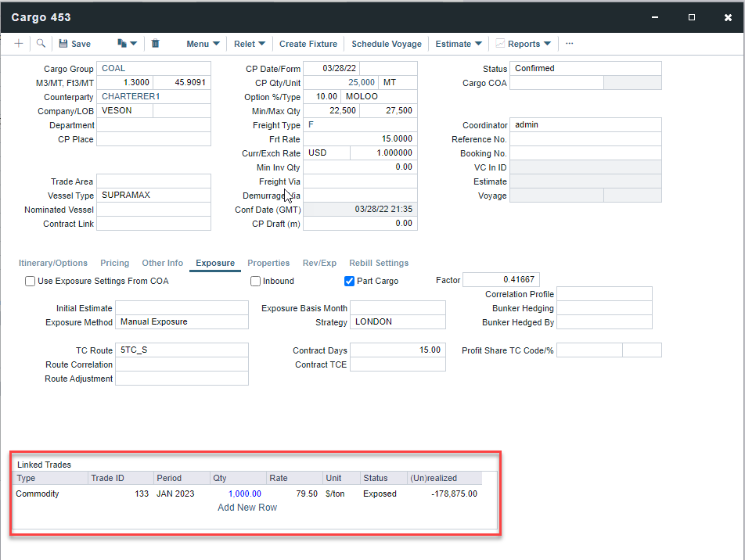
Task: Open the Relet dropdown
Action: [250, 44]
